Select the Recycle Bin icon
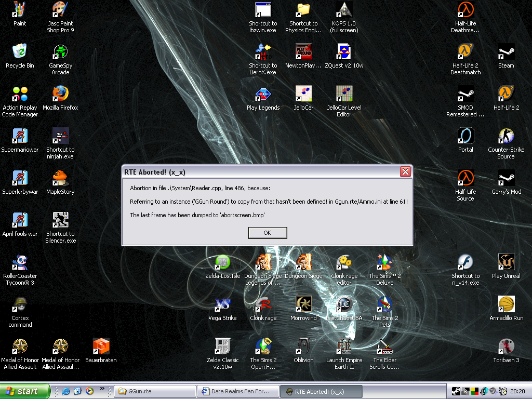 point(20,52)
